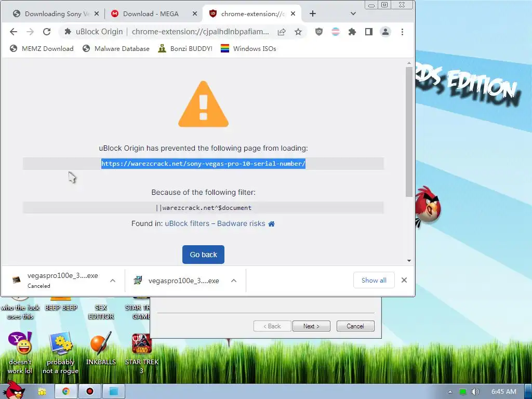This screenshot has width=532, height=399.
Task: Open the Bonzi BUDDY! bookmark
Action: pos(185,48)
